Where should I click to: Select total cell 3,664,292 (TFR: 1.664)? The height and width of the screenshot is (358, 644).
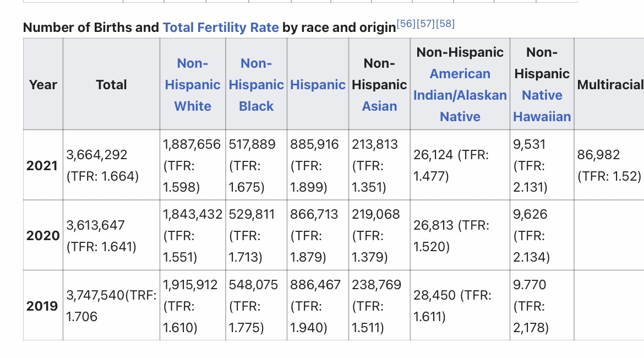(111, 165)
